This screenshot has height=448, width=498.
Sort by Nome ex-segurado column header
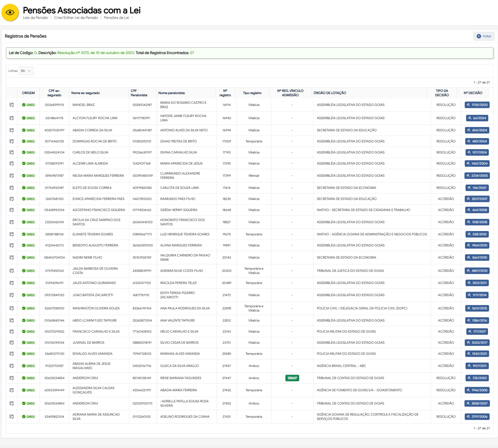point(86,93)
